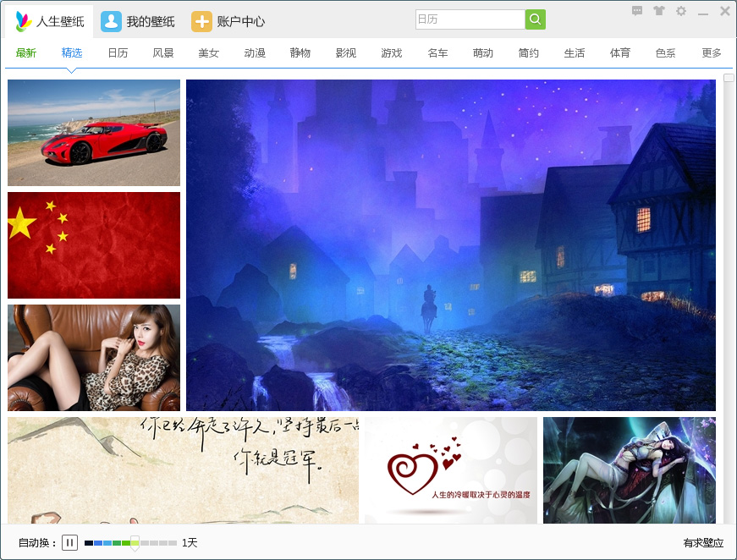This screenshot has height=560, width=737.
Task: Open the 生活 category tab
Action: 575,53
